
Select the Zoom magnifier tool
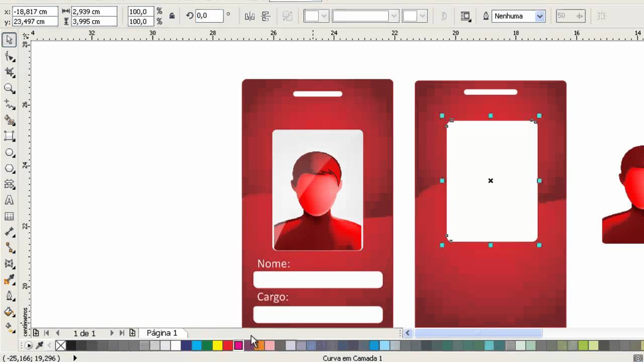pos(9,88)
